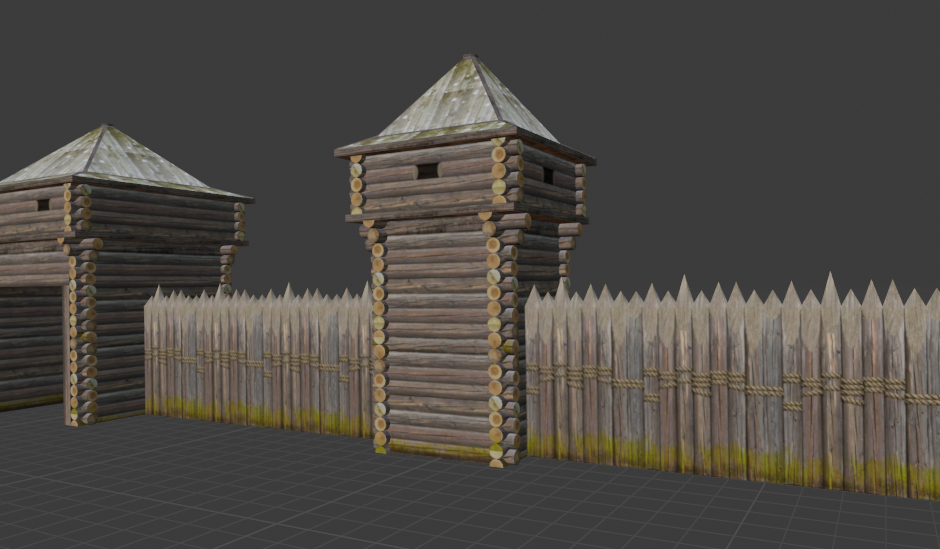Click the small window on the left gatehouse
Viewport: 940px width, 549px height.
pos(43,205)
